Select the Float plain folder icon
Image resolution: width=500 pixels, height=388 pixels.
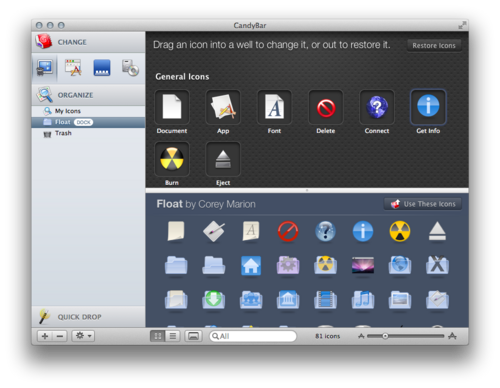click(176, 265)
